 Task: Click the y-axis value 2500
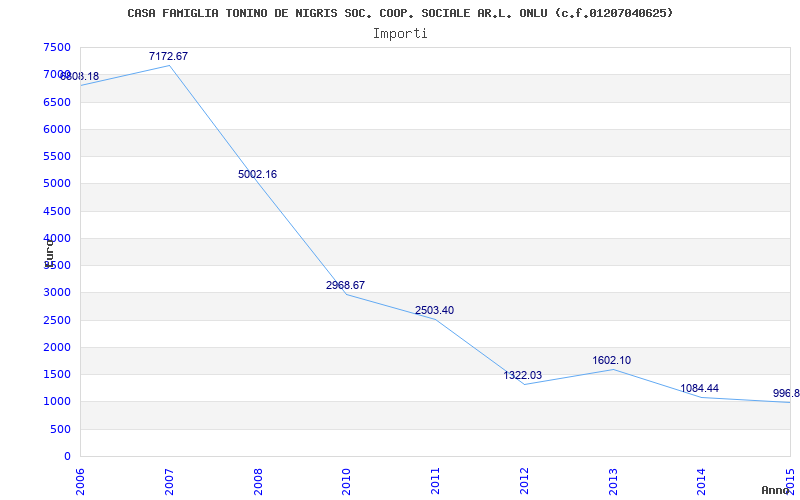pos(57,320)
